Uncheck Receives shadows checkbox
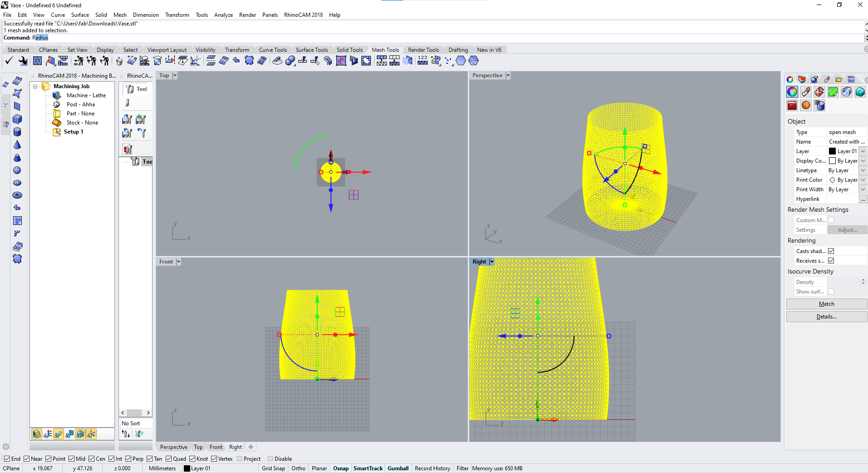 (831, 261)
